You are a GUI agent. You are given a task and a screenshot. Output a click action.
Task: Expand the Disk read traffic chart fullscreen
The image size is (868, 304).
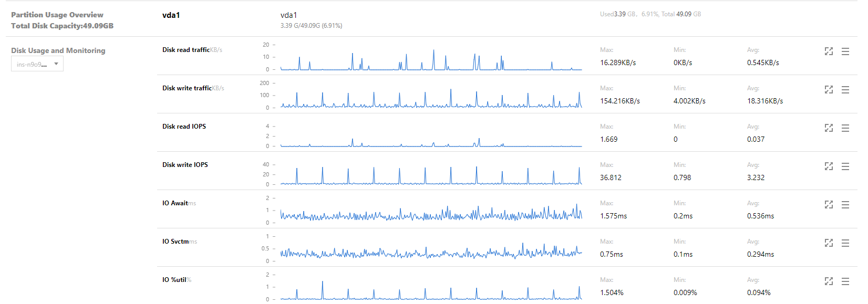829,51
